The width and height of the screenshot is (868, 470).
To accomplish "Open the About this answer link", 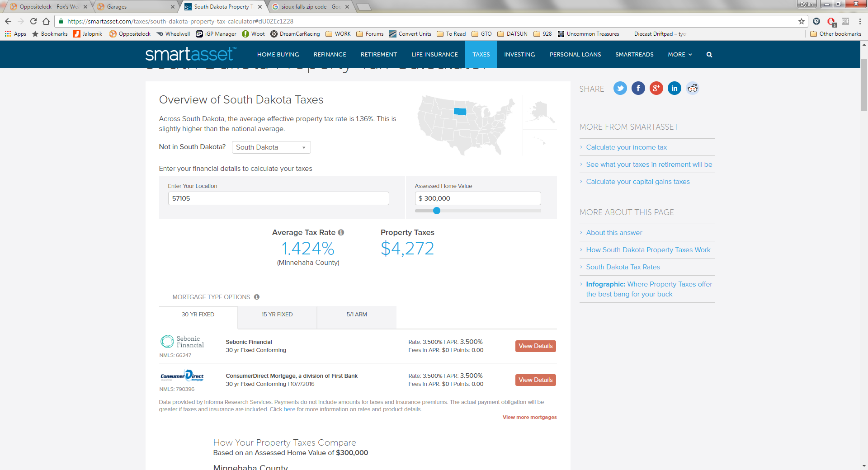I will click(x=614, y=233).
